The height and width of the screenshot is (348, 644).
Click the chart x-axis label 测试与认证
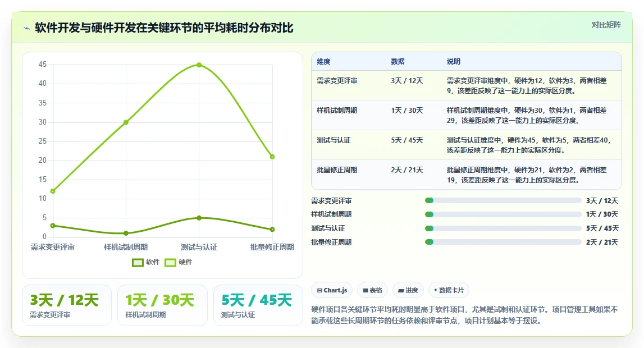coord(199,247)
